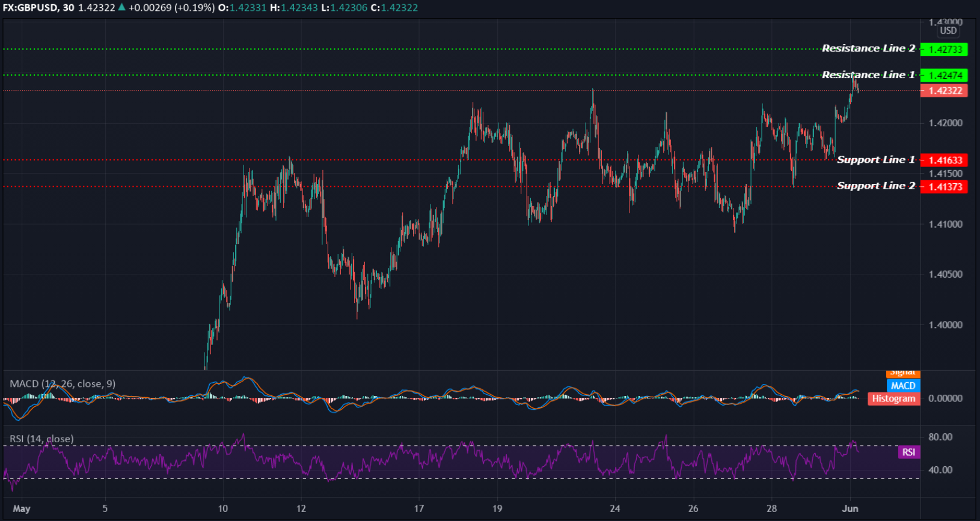Screen dimensions: 980x521
Task: Click the 1.40500 price axis label
Action: (x=946, y=274)
